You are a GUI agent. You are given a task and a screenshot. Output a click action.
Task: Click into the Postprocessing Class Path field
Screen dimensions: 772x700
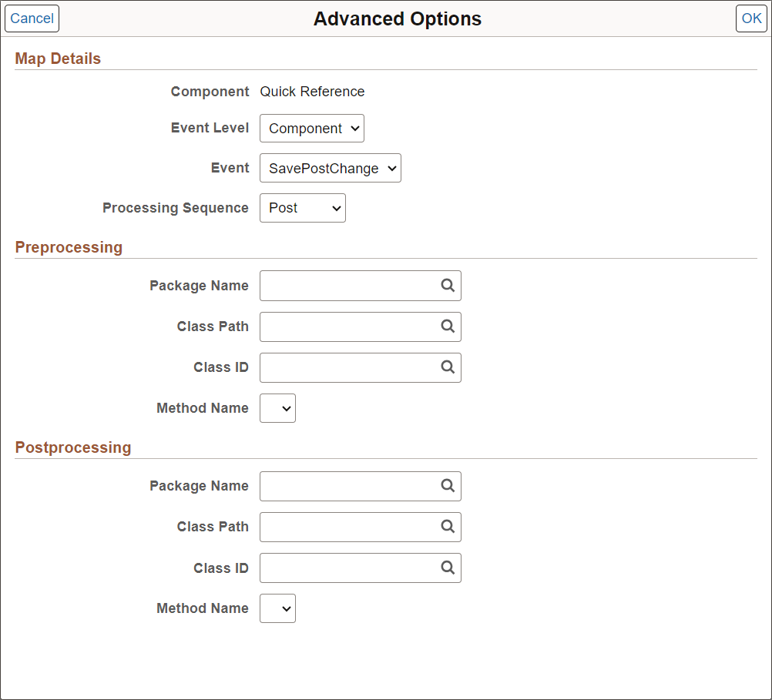click(x=348, y=527)
